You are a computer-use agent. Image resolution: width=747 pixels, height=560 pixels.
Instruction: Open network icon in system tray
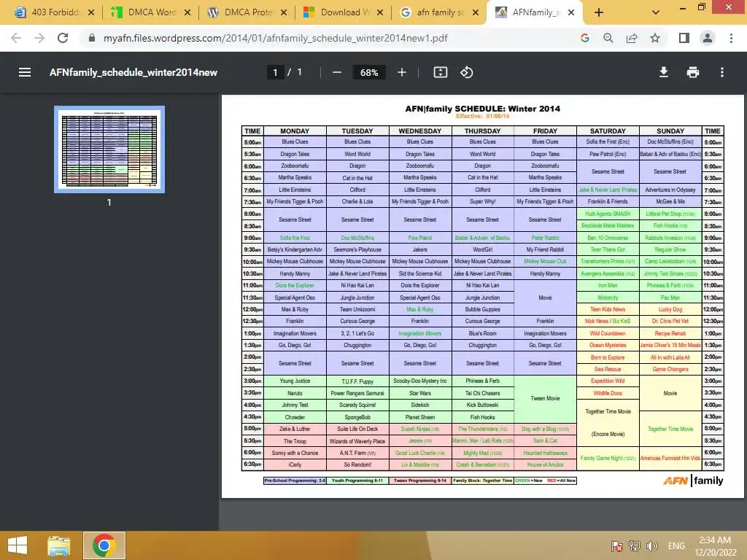pyautogui.click(x=634, y=545)
